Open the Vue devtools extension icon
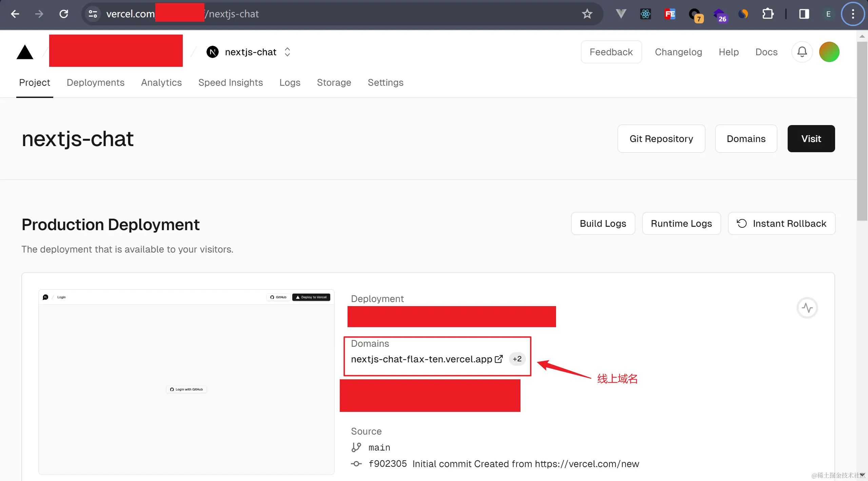 (x=621, y=14)
